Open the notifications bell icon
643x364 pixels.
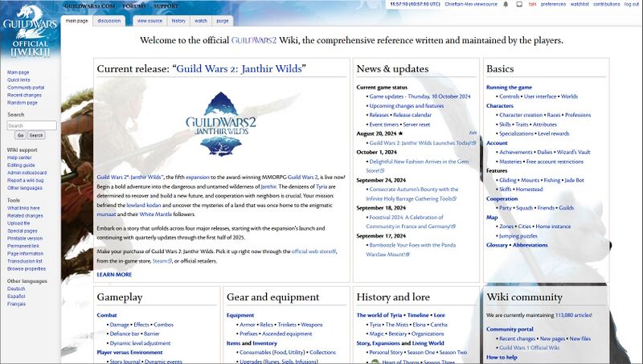(506, 4)
